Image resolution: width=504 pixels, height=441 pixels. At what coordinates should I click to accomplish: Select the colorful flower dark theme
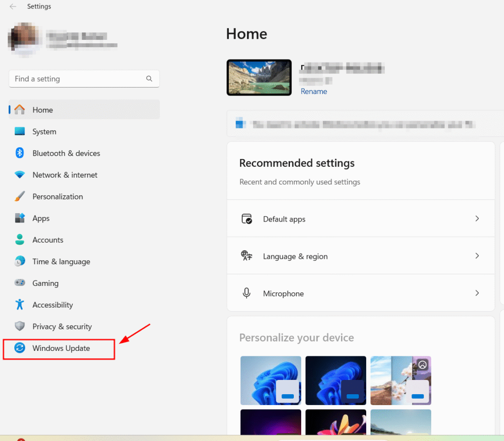(x=336, y=422)
